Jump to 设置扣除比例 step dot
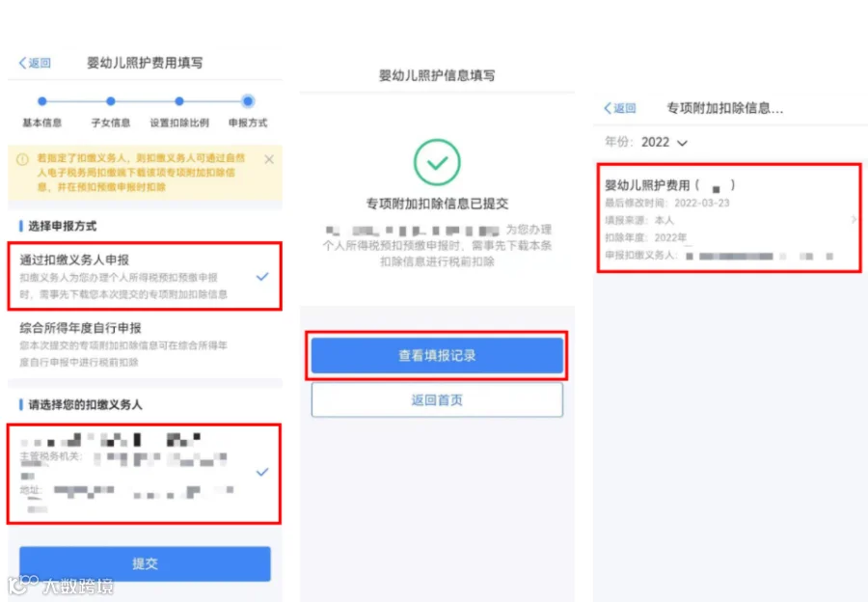868x602 pixels. point(178,101)
